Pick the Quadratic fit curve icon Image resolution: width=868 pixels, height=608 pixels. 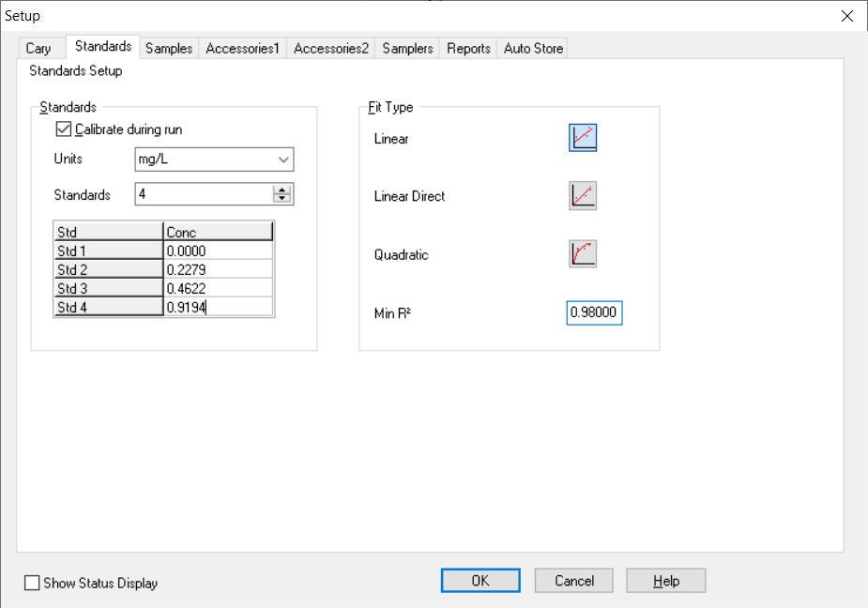click(x=583, y=254)
